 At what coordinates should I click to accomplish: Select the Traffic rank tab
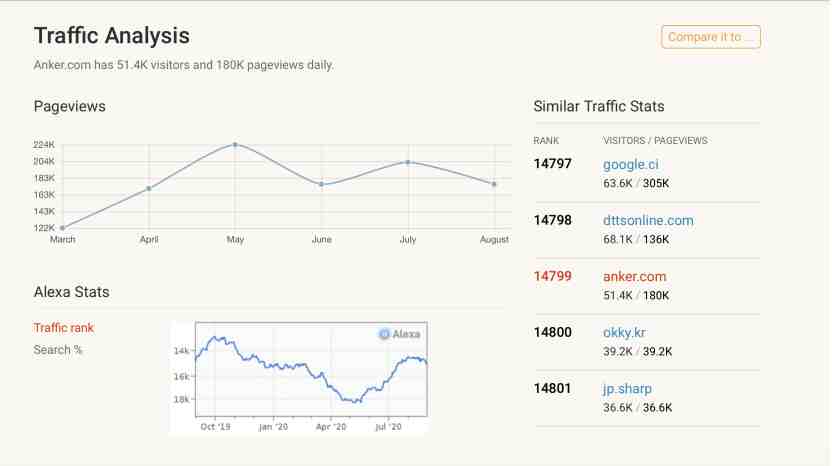click(x=64, y=328)
